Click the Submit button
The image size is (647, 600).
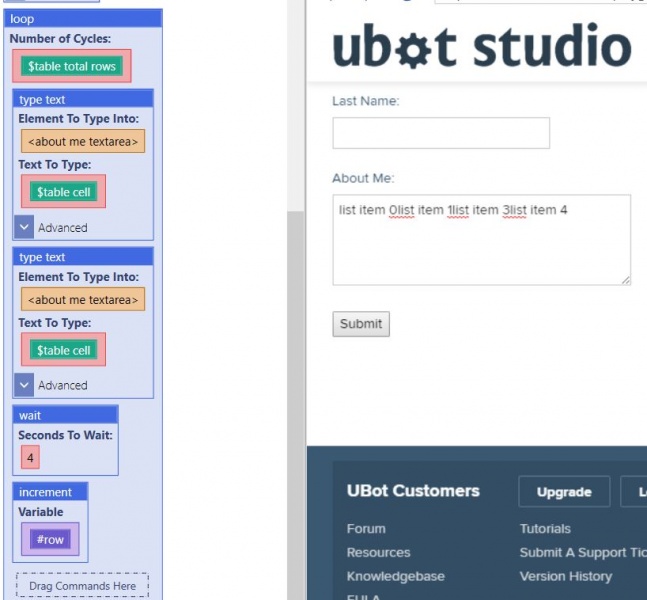pos(361,324)
